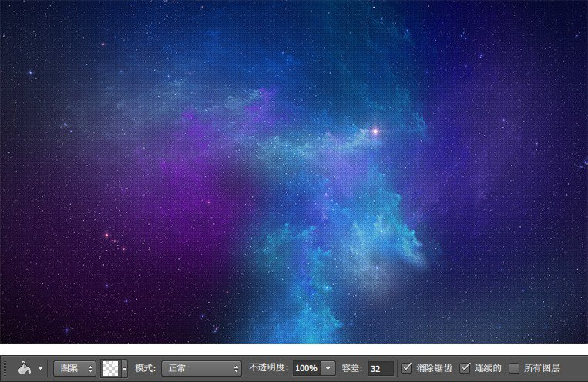Click the 容差 tolerance field showing 32
Viewport: 588px width, 382px height.
click(381, 368)
